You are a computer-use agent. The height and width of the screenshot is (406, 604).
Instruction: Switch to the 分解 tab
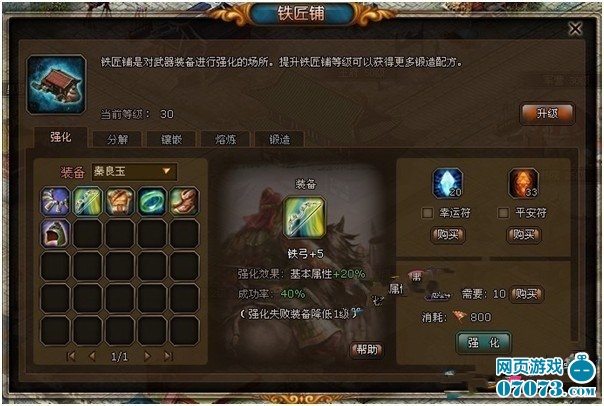coord(117,139)
